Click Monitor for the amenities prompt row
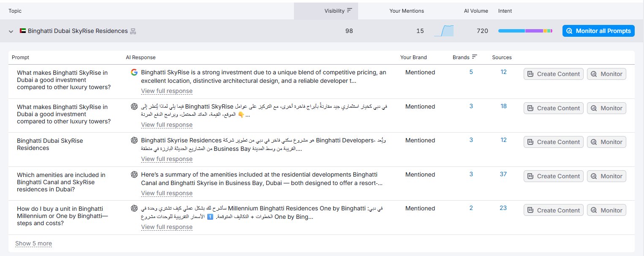The width and height of the screenshot is (644, 256). [606, 176]
